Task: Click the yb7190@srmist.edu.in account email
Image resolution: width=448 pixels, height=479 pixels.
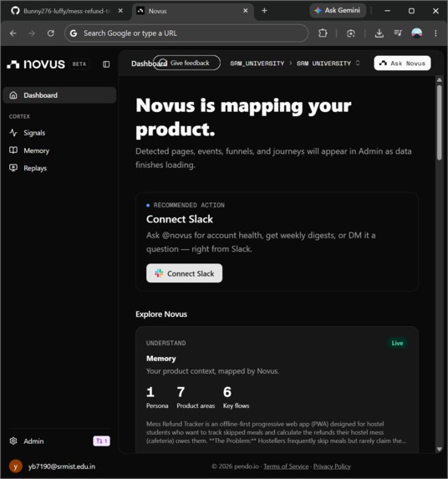Action: pos(62,466)
